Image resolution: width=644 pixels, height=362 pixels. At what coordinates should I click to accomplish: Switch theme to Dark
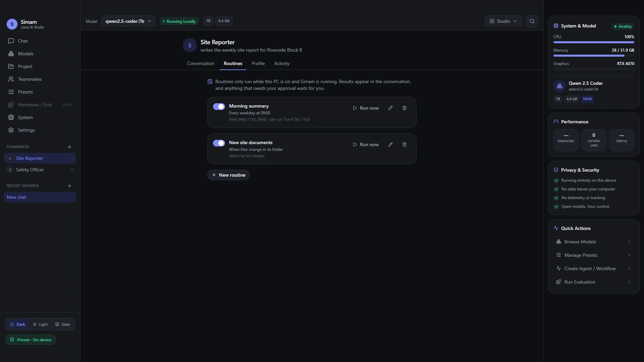[18, 324]
